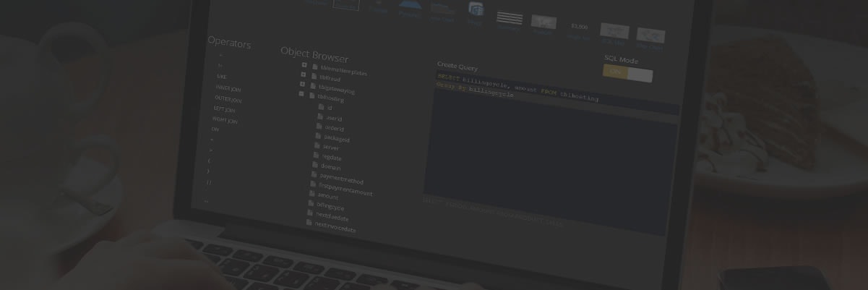The height and width of the screenshot is (290, 868).
Task: Expand the tblemailtemplates table node
Action: click(x=304, y=64)
